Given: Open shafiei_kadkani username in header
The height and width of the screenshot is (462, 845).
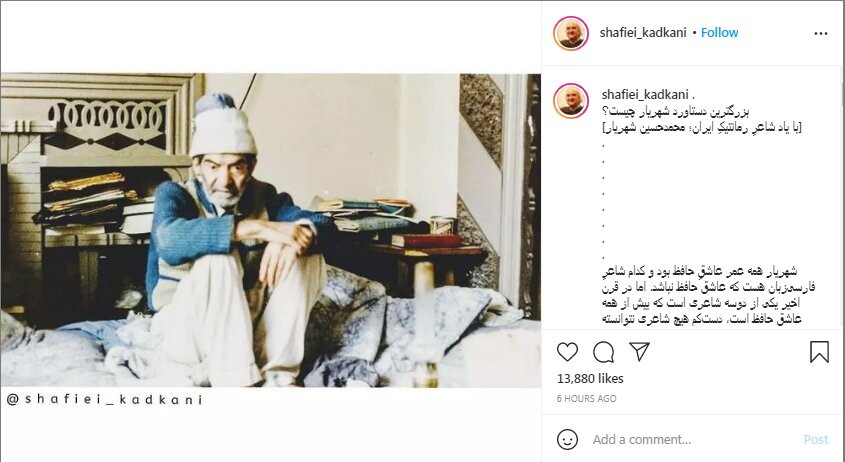Looking at the screenshot, I should [x=643, y=33].
